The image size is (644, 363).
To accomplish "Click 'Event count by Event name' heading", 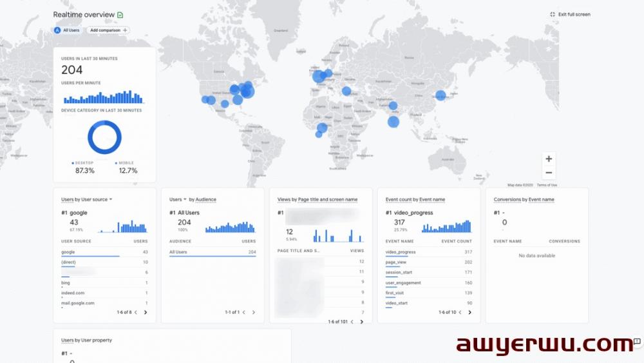I will click(415, 199).
